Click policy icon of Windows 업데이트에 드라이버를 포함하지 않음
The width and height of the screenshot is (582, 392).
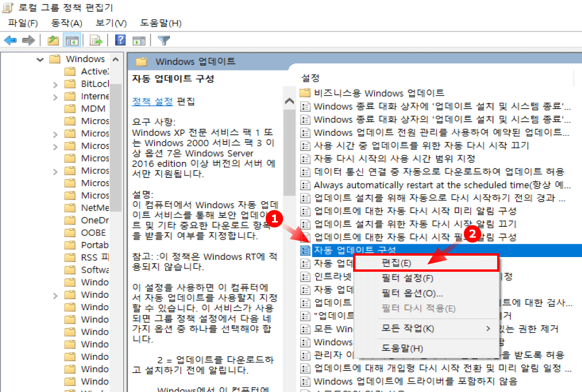tap(306, 381)
